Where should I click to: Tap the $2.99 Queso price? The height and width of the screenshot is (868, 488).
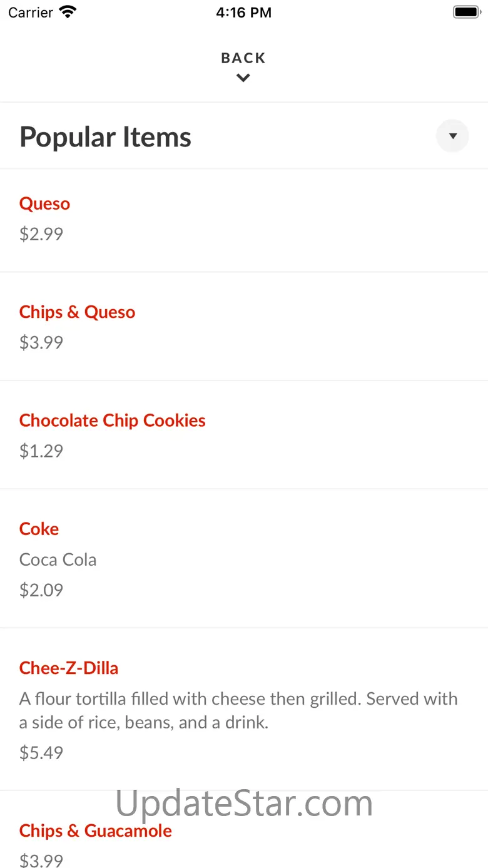click(x=41, y=234)
